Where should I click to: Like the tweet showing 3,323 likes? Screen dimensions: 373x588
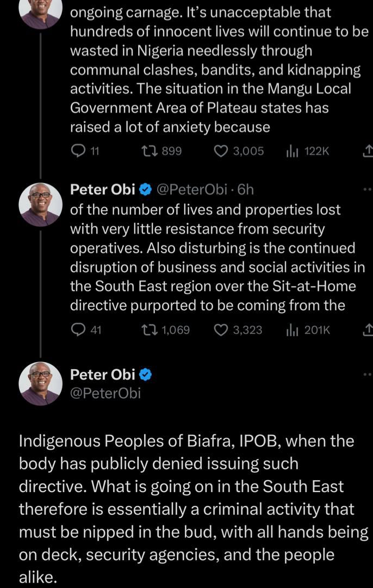point(220,329)
